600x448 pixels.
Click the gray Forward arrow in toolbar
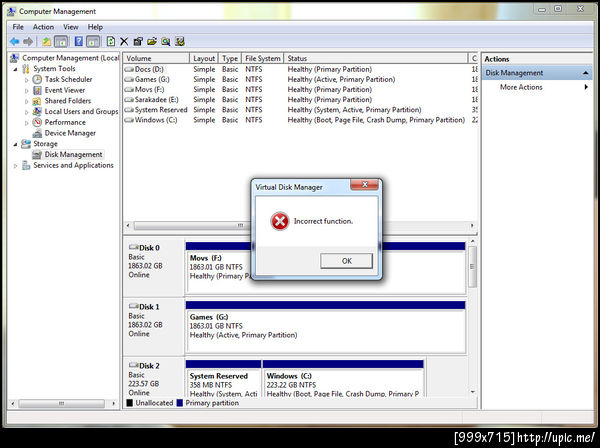coord(28,41)
